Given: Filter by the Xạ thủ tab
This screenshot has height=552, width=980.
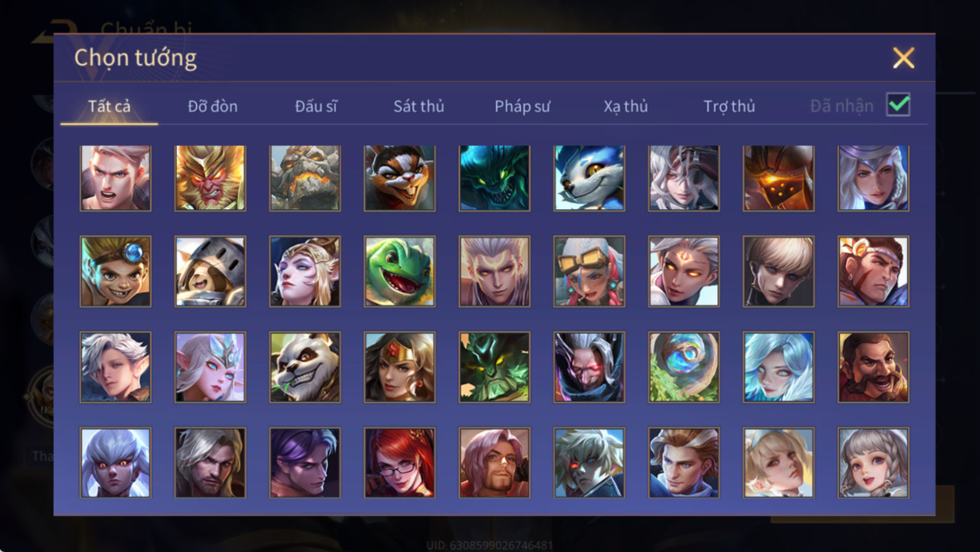Looking at the screenshot, I should [x=626, y=106].
